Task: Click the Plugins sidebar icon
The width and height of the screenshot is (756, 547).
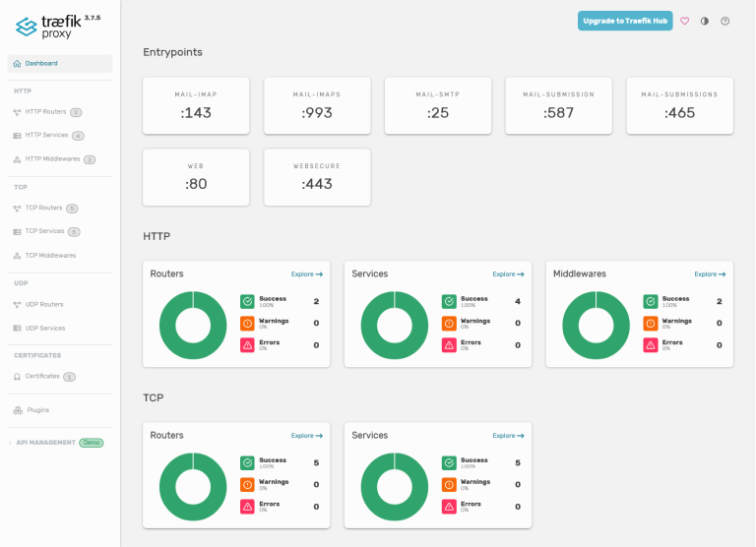Action: [18, 410]
